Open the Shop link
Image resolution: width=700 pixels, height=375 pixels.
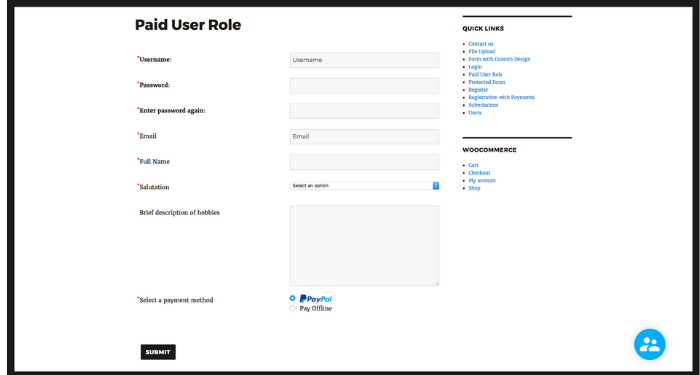tap(474, 188)
